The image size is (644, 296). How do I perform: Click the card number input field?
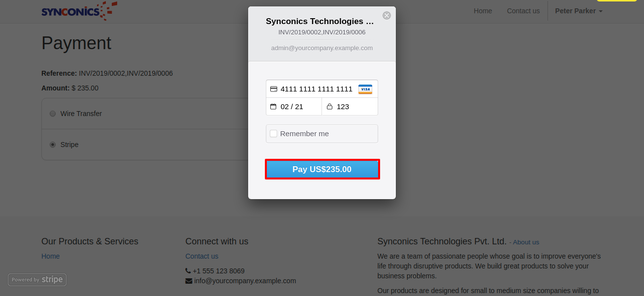coord(316,89)
